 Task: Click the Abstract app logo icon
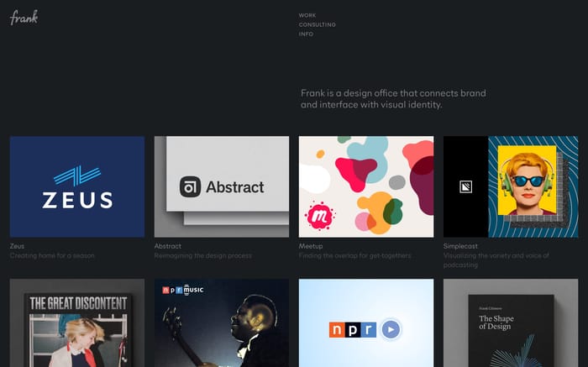(190, 186)
